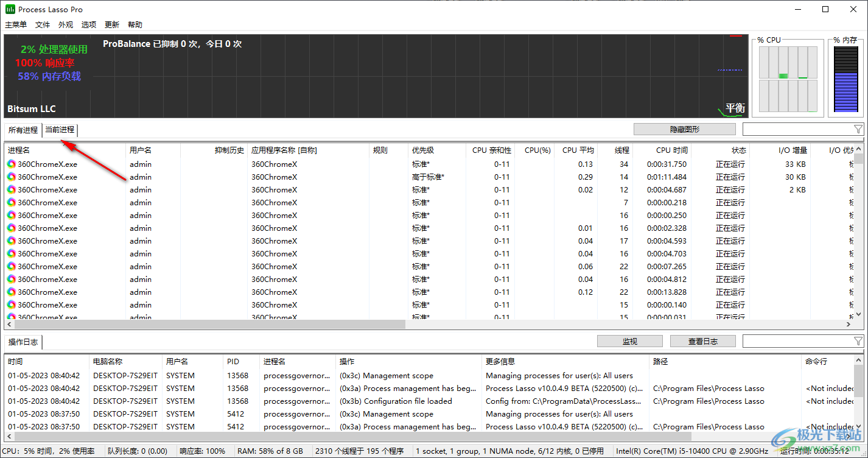This screenshot has width=868, height=458.
Task: Select the 操作日志 tab
Action: 23,342
